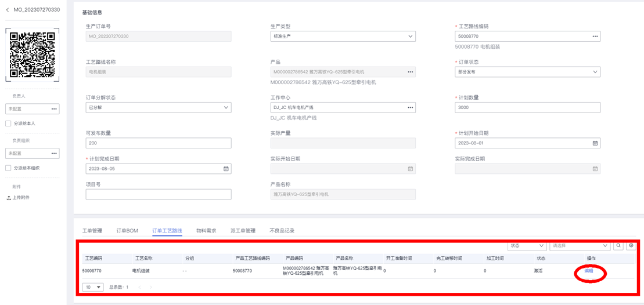Open the 工作中心 lookup ellipsis
Screen dimensions: 644x305
(x=410, y=107)
